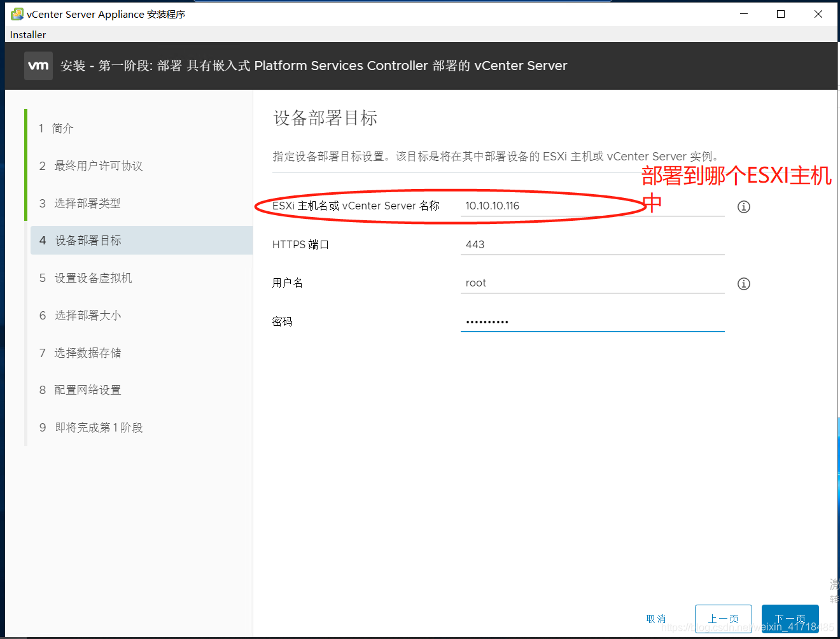Select step 9 即将完成第 1 阶段
Viewport: 840px width, 639px height.
point(91,428)
